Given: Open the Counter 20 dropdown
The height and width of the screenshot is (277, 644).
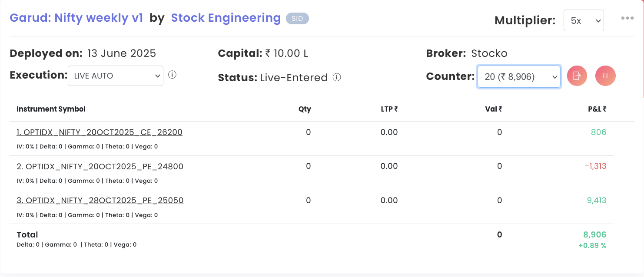Looking at the screenshot, I should pyautogui.click(x=519, y=77).
